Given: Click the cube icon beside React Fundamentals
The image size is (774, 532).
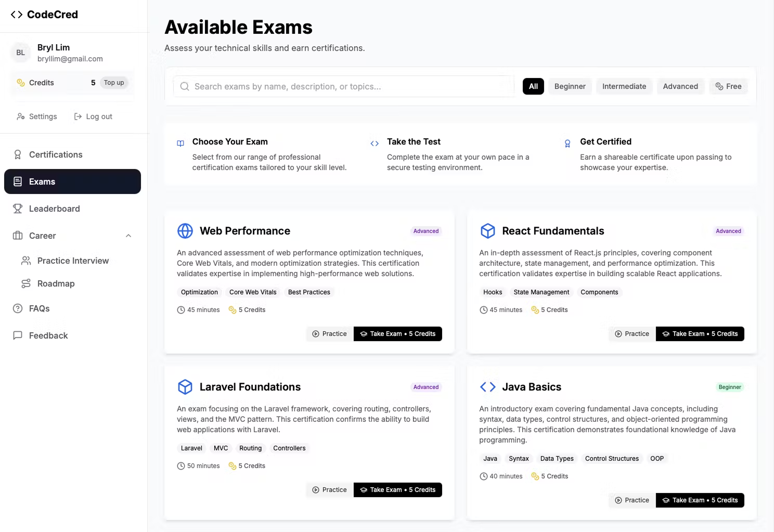Looking at the screenshot, I should [x=487, y=231].
